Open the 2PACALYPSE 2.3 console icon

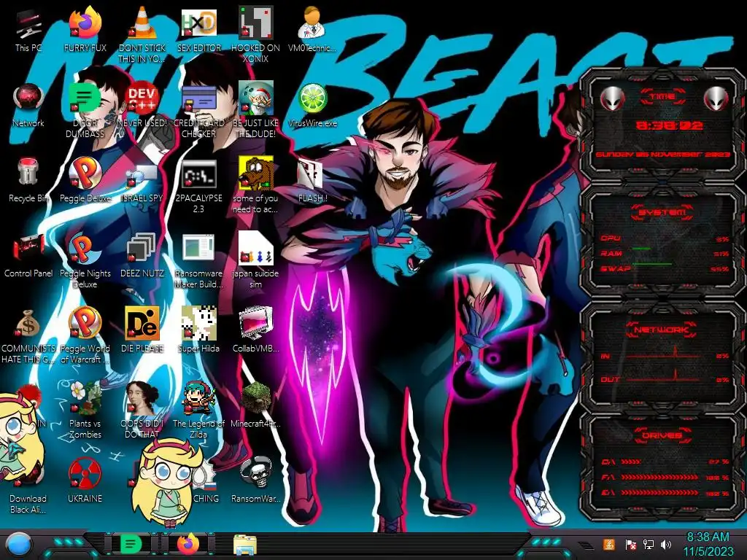[198, 186]
